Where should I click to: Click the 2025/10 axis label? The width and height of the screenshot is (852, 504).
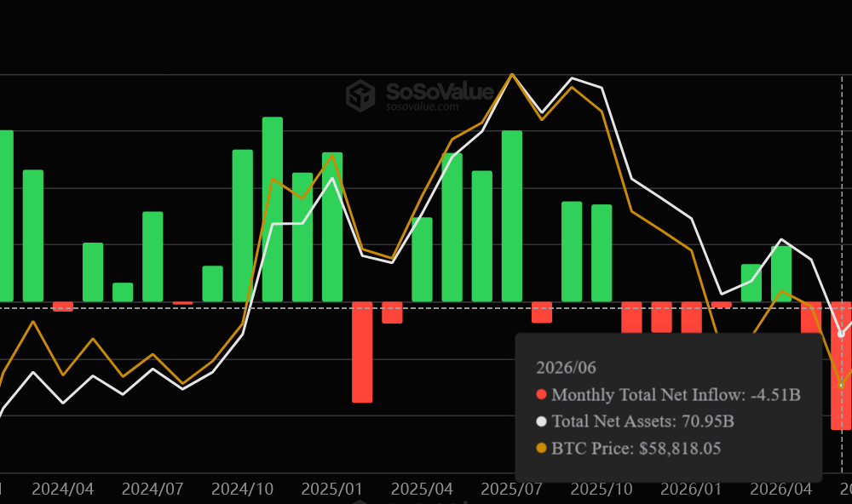pos(602,489)
